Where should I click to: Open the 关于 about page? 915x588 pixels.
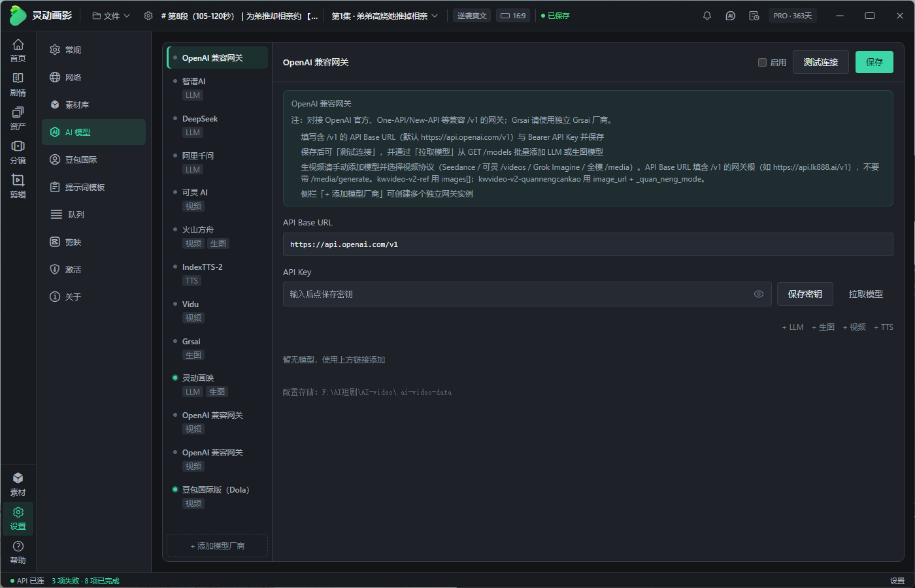pyautogui.click(x=93, y=297)
